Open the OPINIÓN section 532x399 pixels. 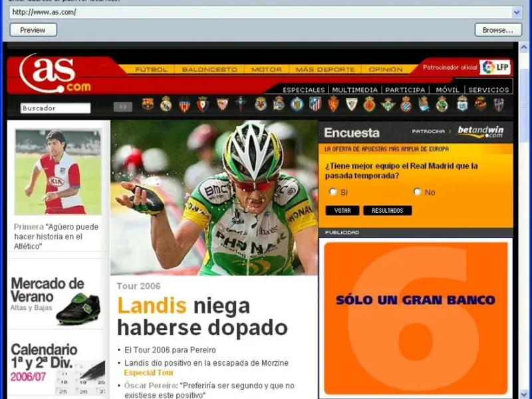point(386,70)
